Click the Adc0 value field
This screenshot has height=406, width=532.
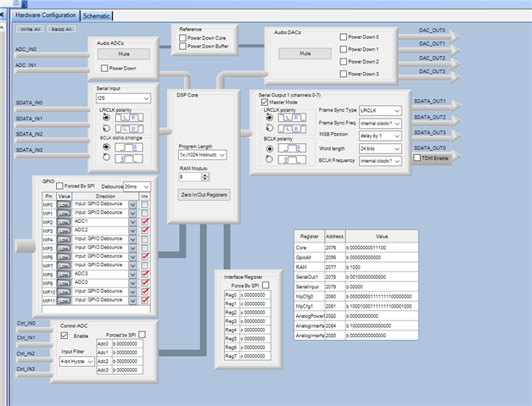127,344
